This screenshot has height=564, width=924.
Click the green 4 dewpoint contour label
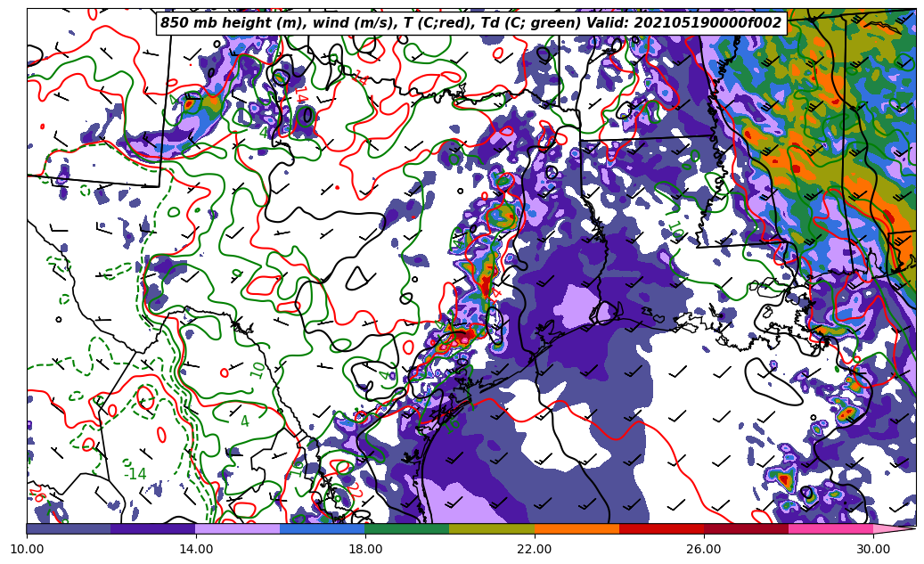244,421
